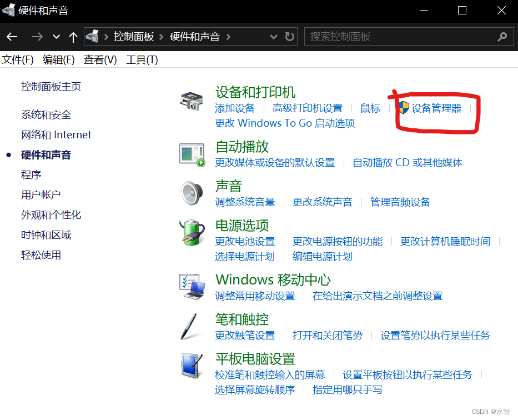Open the 文件(F) menu

click(18, 60)
